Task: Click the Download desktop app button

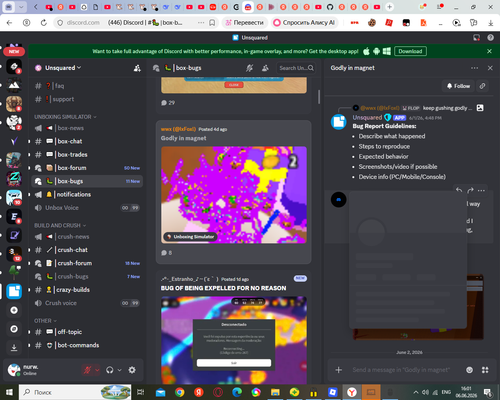Action: [x=410, y=51]
